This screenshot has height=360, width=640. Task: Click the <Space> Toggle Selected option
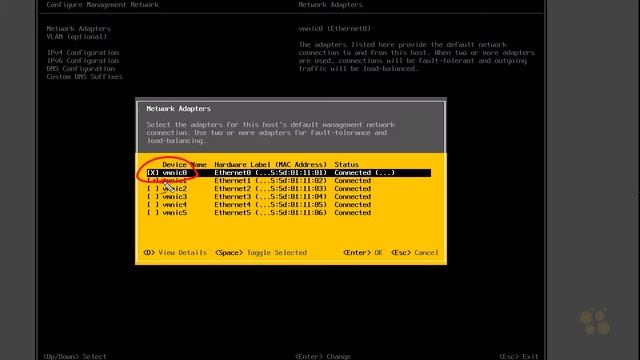(x=261, y=253)
